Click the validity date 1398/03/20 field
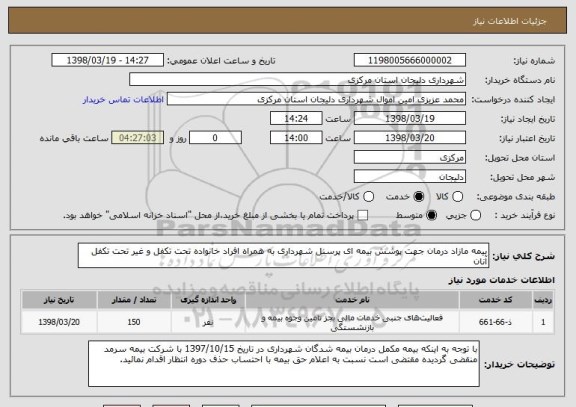Screen dimensions: 576x407 (x=410, y=138)
